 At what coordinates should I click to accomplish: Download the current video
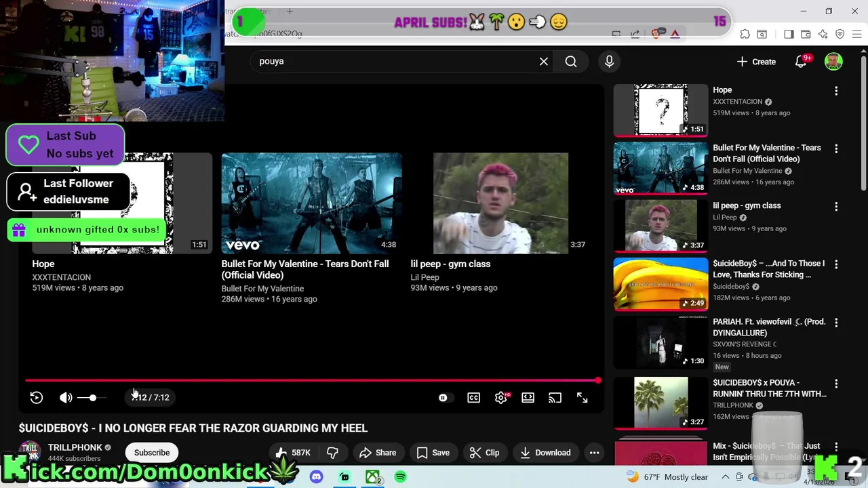[545, 453]
